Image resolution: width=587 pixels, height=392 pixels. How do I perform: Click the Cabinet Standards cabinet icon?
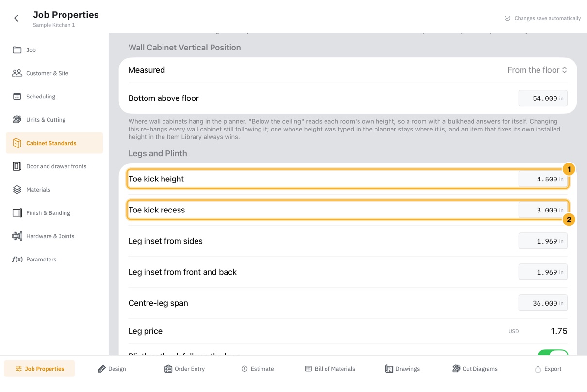tap(17, 143)
